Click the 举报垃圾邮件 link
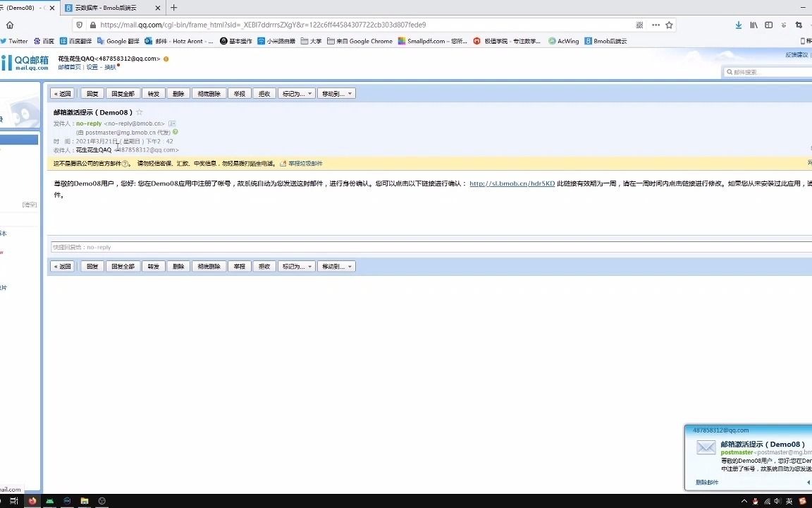The height and width of the screenshot is (508, 812). pyautogui.click(x=305, y=163)
